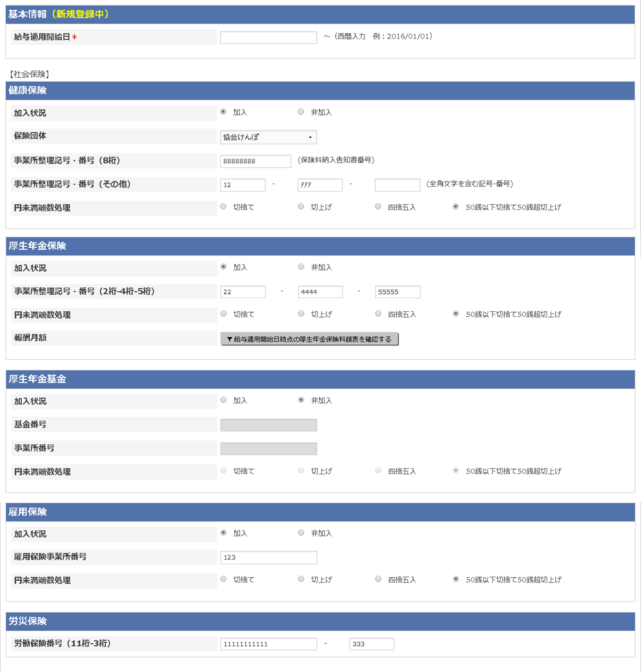Click the 厚生年金保険 field containing 55555

click(x=397, y=292)
